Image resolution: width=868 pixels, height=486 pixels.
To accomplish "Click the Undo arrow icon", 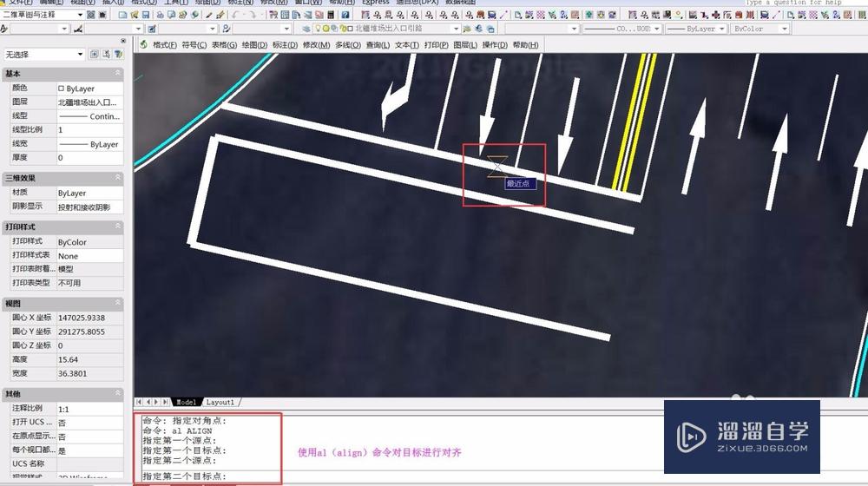I will coord(235,15).
